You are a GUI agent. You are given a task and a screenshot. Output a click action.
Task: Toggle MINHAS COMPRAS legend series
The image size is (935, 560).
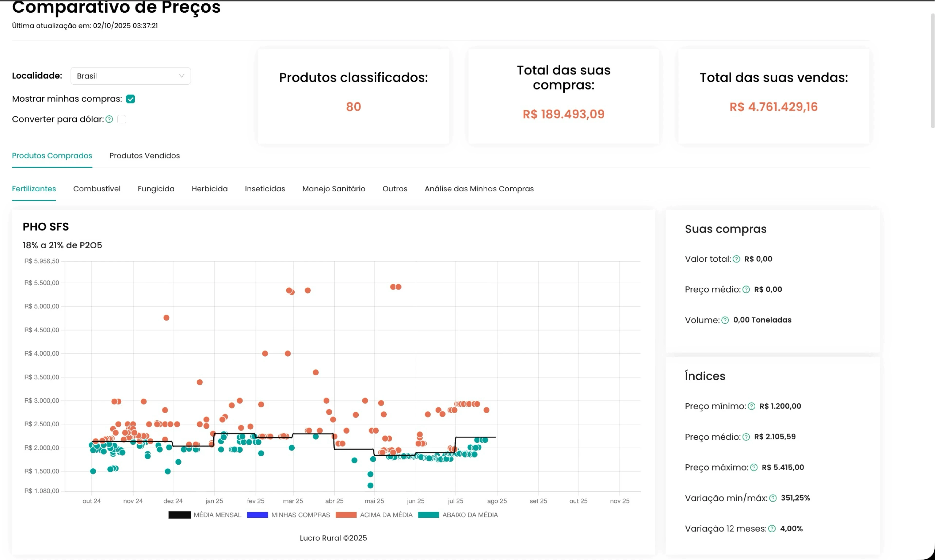point(288,515)
